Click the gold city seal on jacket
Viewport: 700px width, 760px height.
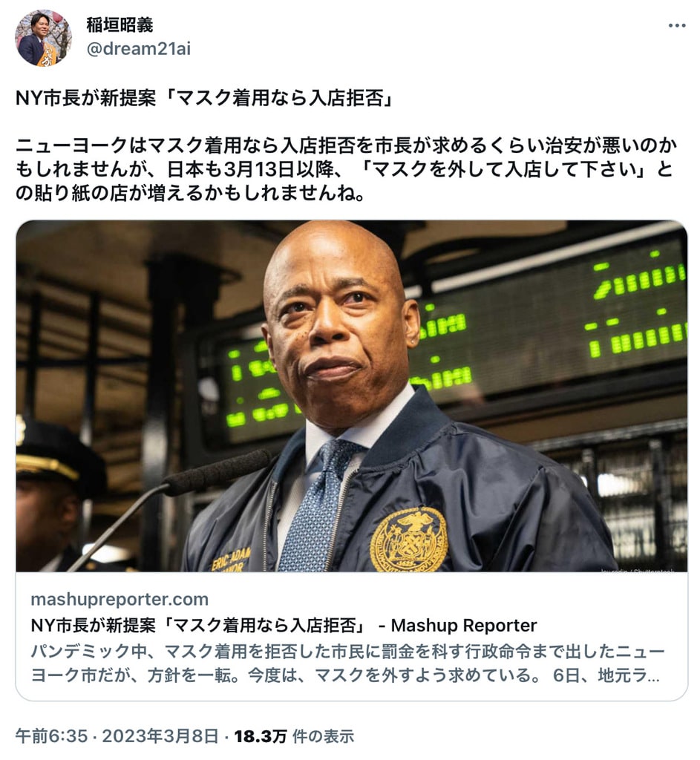click(409, 539)
